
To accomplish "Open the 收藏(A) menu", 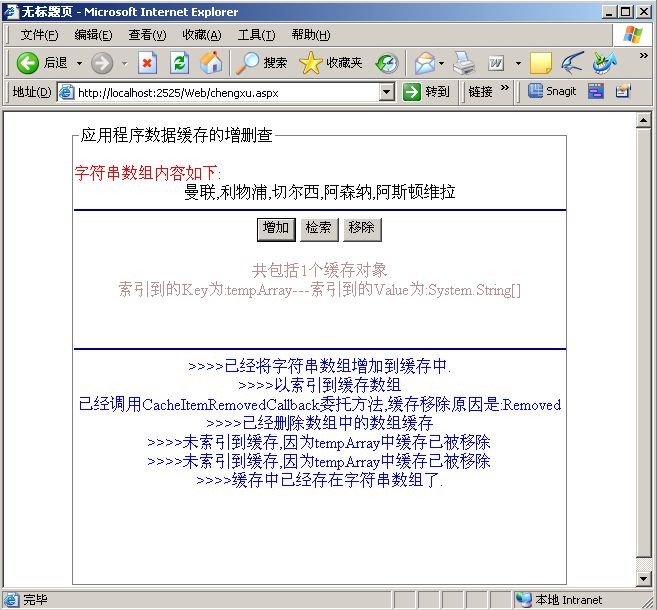I will 202,35.
